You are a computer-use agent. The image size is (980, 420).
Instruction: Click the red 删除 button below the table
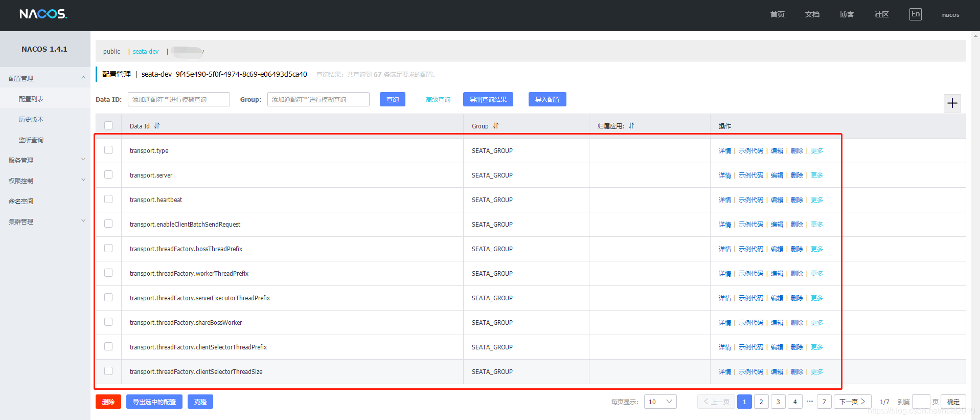point(108,402)
